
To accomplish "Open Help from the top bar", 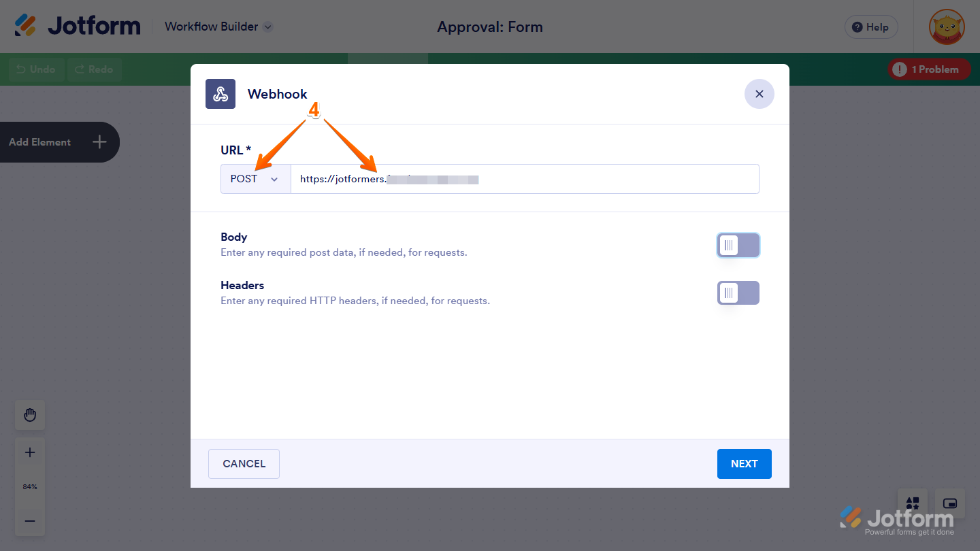I will (871, 27).
